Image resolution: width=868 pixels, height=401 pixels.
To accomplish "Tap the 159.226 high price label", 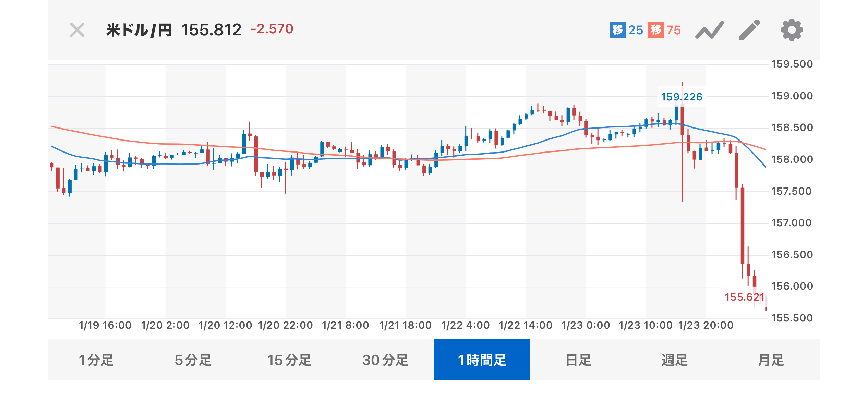I will tap(682, 97).
